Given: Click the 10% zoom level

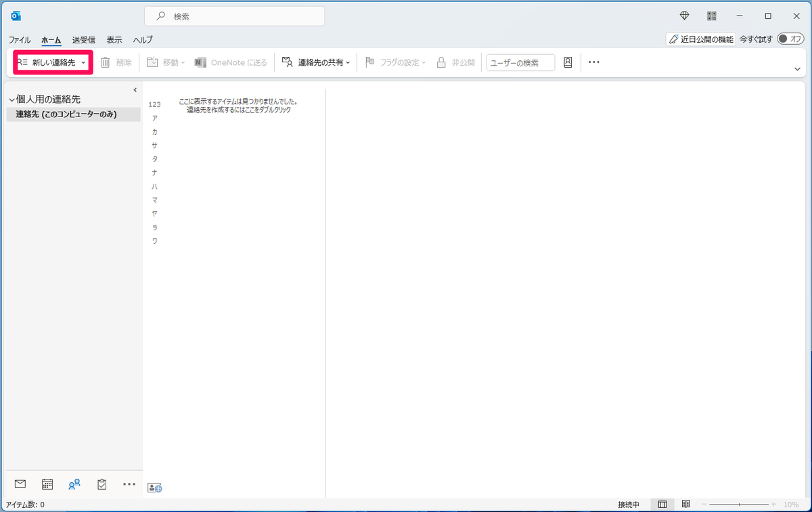Looking at the screenshot, I should pyautogui.click(x=791, y=505).
